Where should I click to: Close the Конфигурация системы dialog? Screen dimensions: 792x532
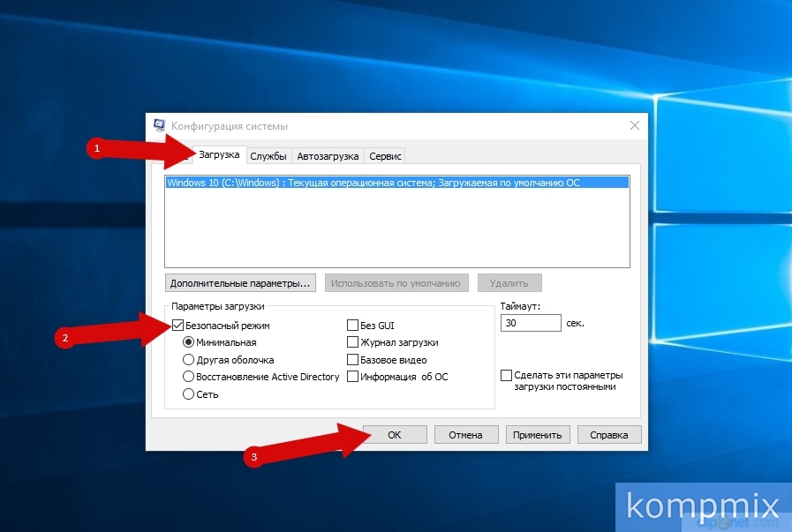pos(635,125)
